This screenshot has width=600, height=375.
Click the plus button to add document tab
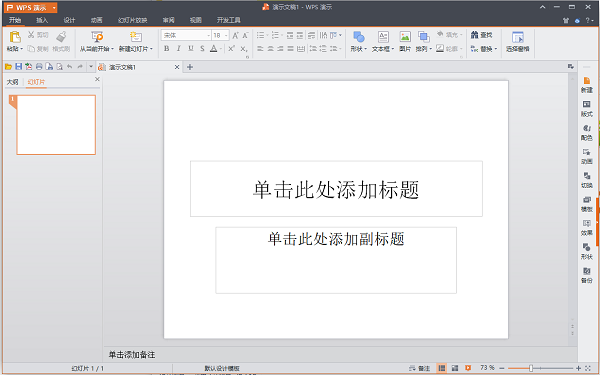[190, 67]
